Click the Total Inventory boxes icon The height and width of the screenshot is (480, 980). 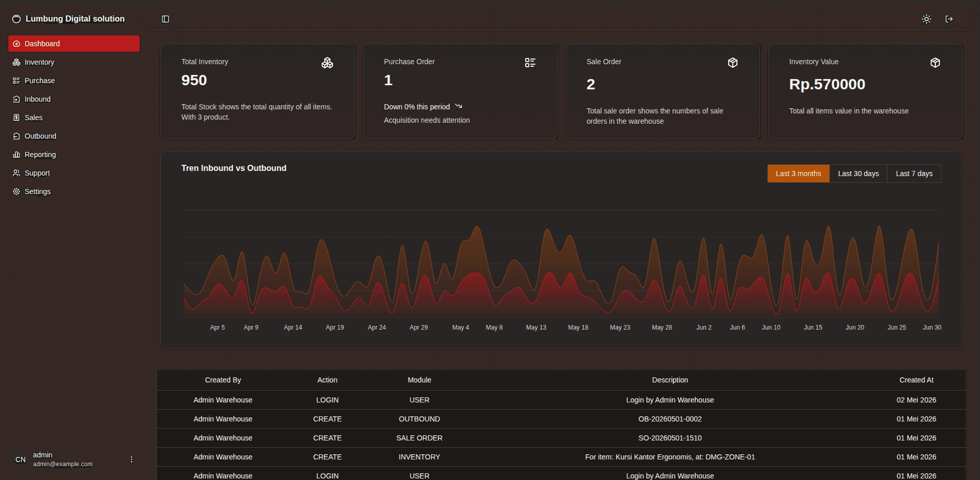coord(327,63)
